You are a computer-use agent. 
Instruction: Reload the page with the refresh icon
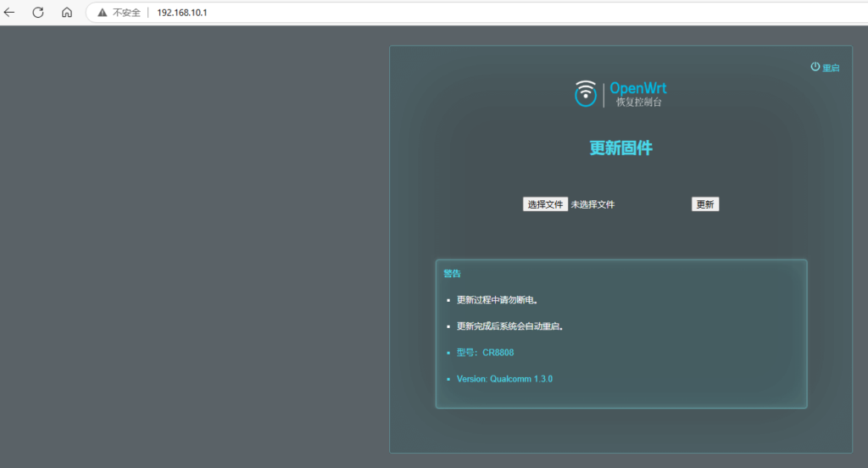coord(38,13)
